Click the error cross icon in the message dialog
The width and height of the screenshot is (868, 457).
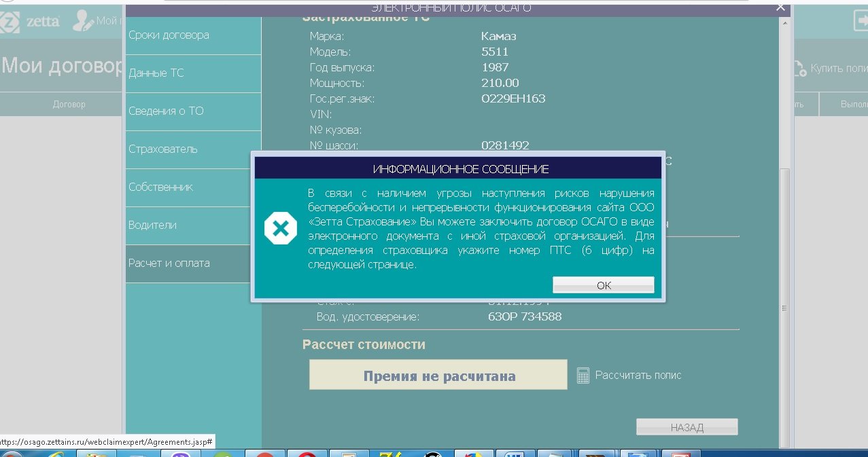pos(281,228)
